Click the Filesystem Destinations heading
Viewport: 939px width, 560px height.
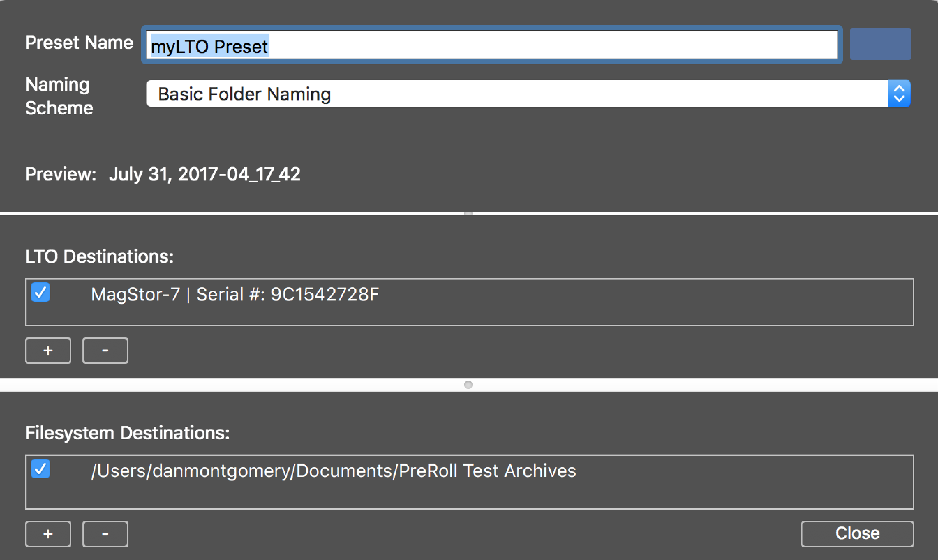coord(128,433)
